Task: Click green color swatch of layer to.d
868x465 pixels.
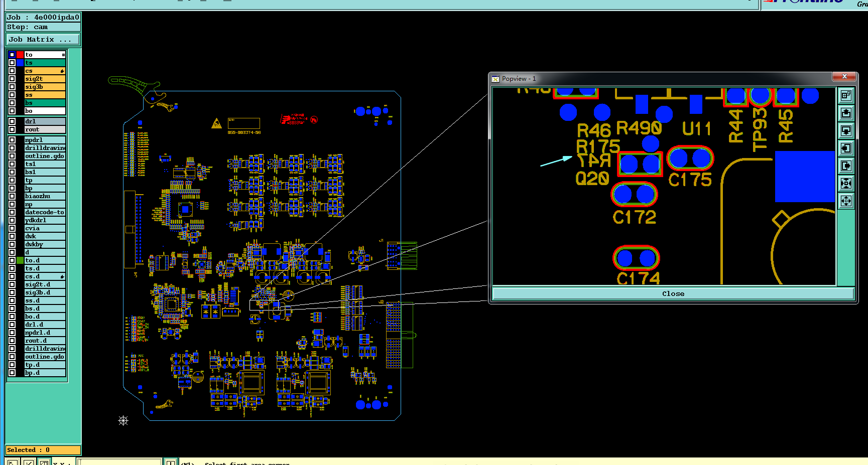Action: (x=20, y=260)
